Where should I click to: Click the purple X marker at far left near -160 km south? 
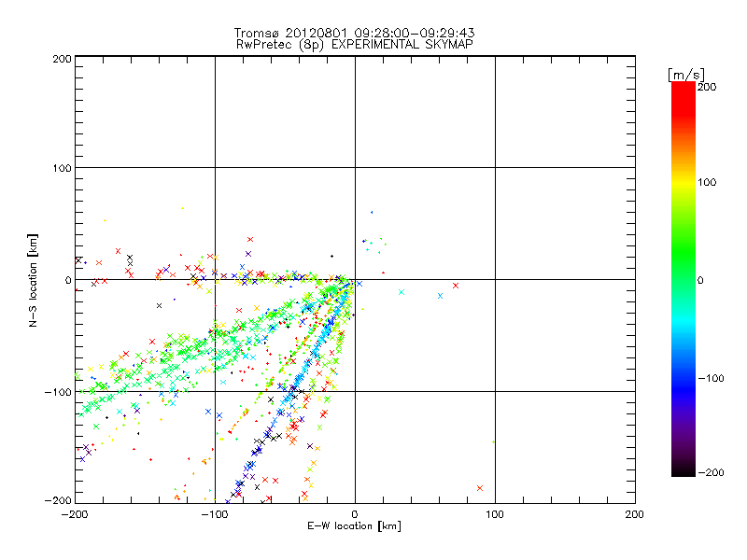[x=82, y=459]
